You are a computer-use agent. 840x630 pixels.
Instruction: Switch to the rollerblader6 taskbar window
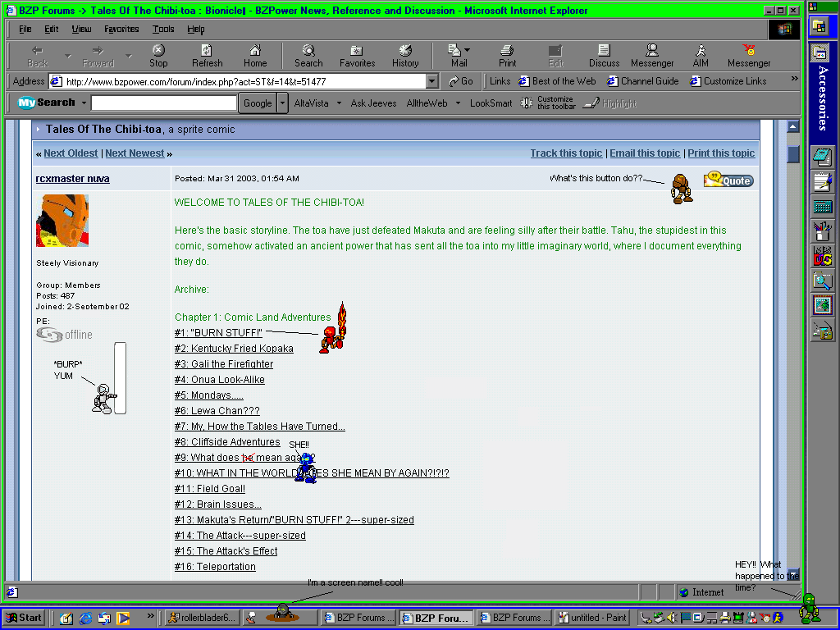point(202,618)
